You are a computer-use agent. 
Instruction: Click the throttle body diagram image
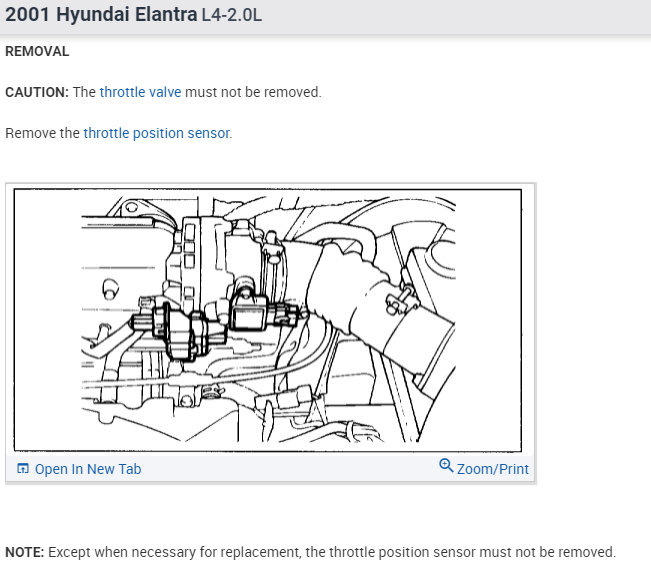coord(268,320)
